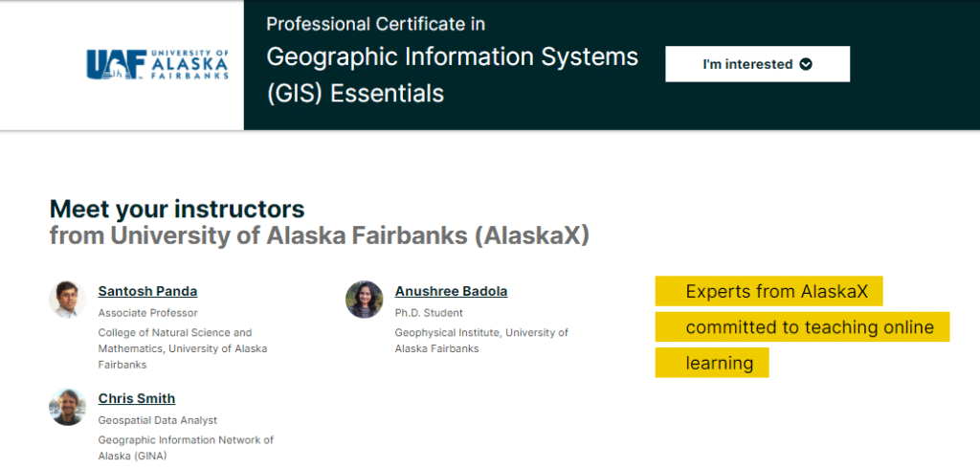Image resolution: width=980 pixels, height=469 pixels.
Task: Click the chevron icon in I'm interested
Action: pos(806,64)
